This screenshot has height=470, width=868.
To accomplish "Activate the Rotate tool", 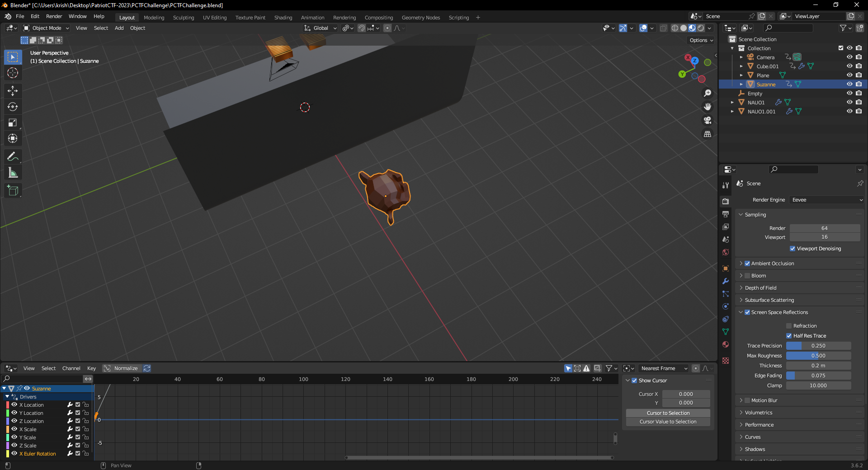I will point(13,107).
